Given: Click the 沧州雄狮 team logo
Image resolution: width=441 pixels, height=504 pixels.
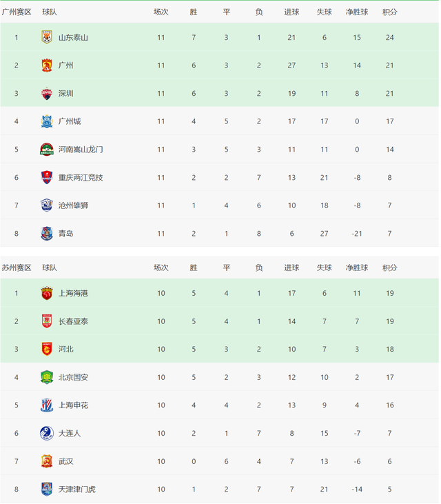Looking at the screenshot, I should point(47,205).
